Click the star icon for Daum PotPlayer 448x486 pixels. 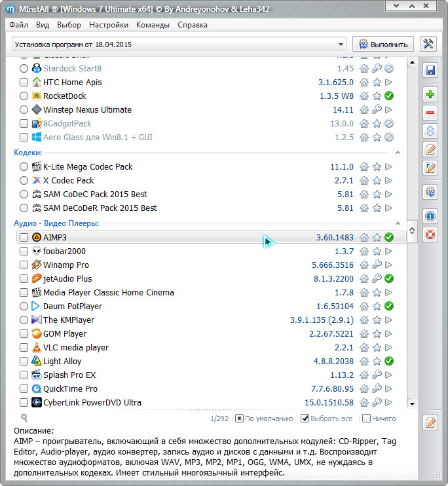(x=377, y=307)
